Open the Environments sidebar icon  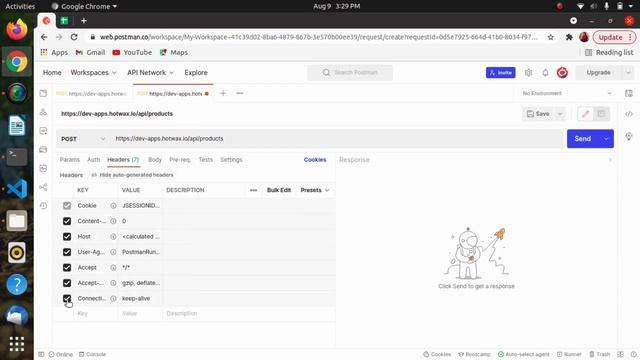tap(43, 131)
